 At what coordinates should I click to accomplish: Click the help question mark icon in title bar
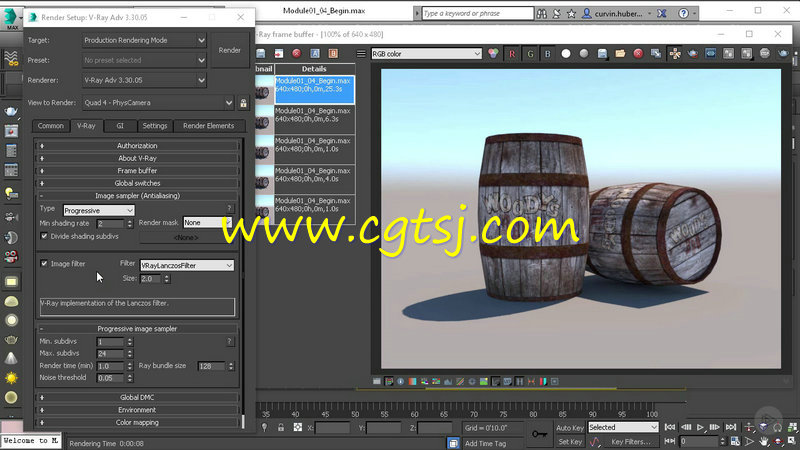pos(683,13)
